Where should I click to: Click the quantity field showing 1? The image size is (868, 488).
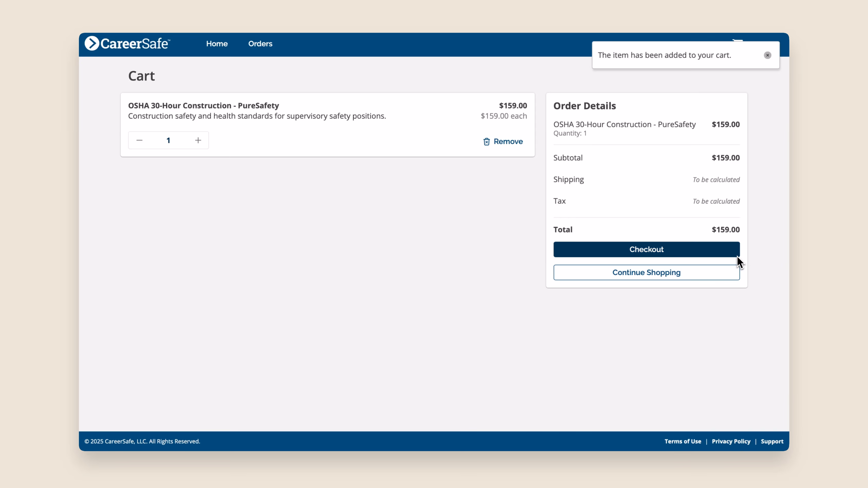point(168,140)
